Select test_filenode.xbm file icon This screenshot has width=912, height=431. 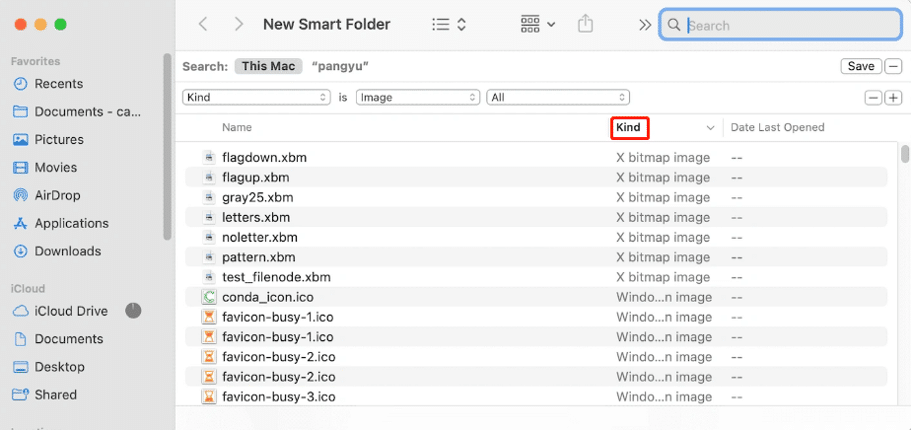pyautogui.click(x=208, y=277)
